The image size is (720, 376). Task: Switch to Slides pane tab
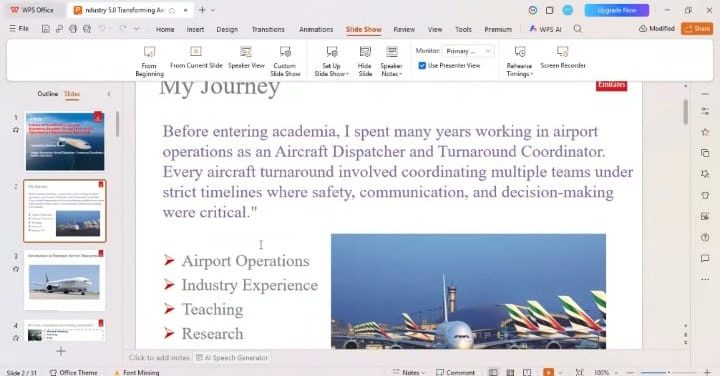(x=72, y=94)
